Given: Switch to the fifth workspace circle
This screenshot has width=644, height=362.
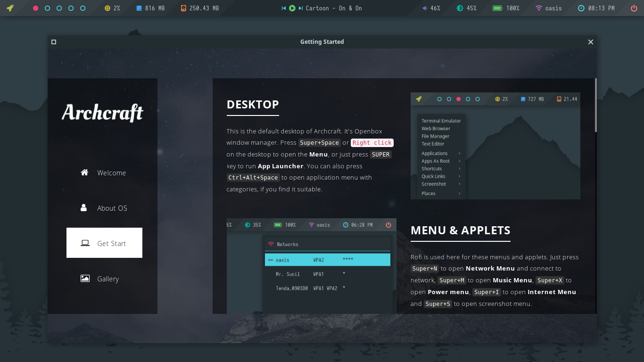Looking at the screenshot, I should 83,8.
